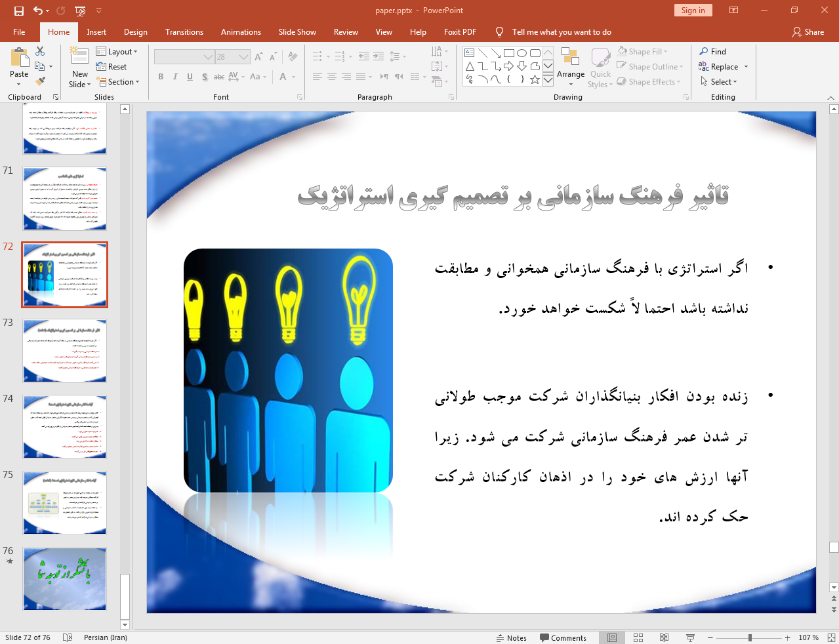Select slide 76 thumbnail

point(64,579)
